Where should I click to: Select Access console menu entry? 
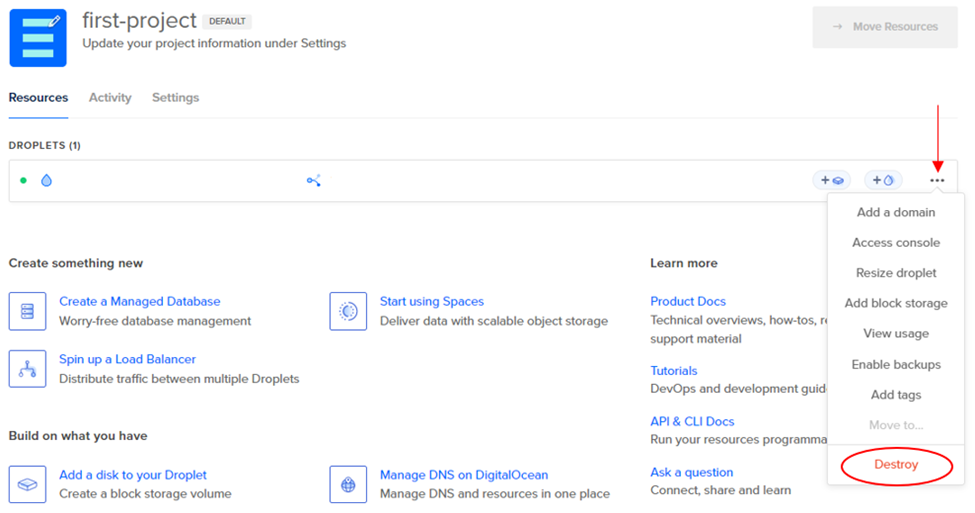pyautogui.click(x=896, y=243)
